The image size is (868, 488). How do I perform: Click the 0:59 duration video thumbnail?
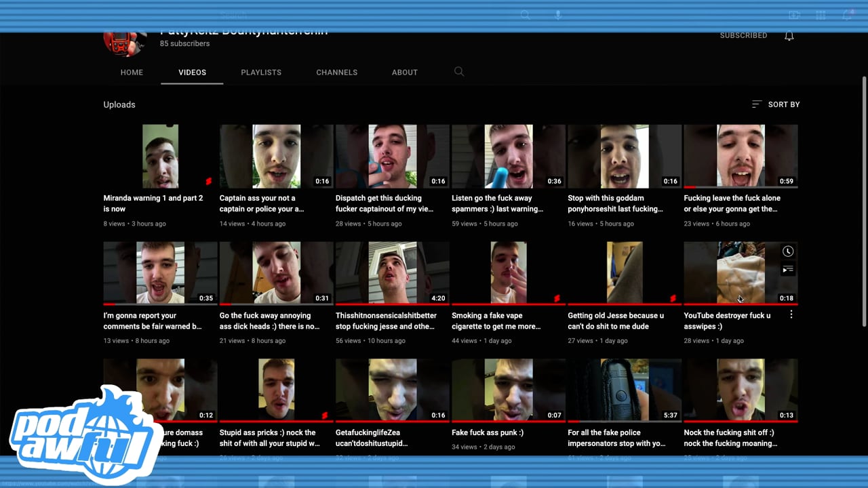(x=741, y=156)
